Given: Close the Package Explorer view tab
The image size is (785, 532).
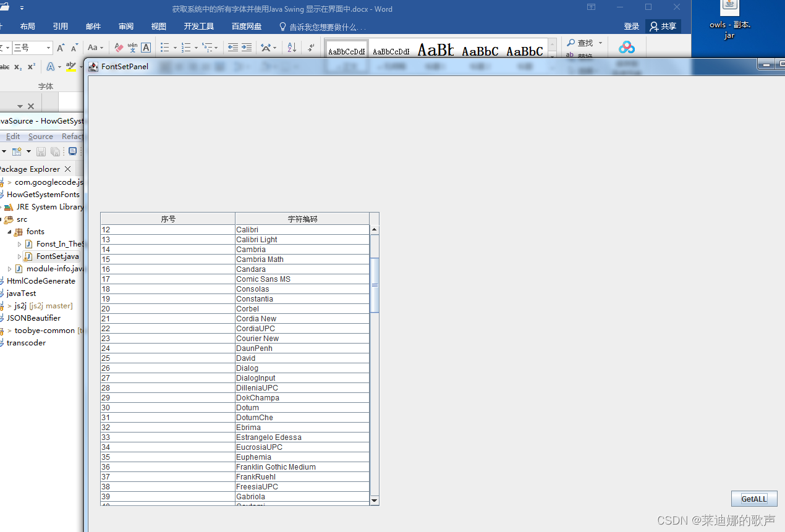Looking at the screenshot, I should [x=67, y=169].
